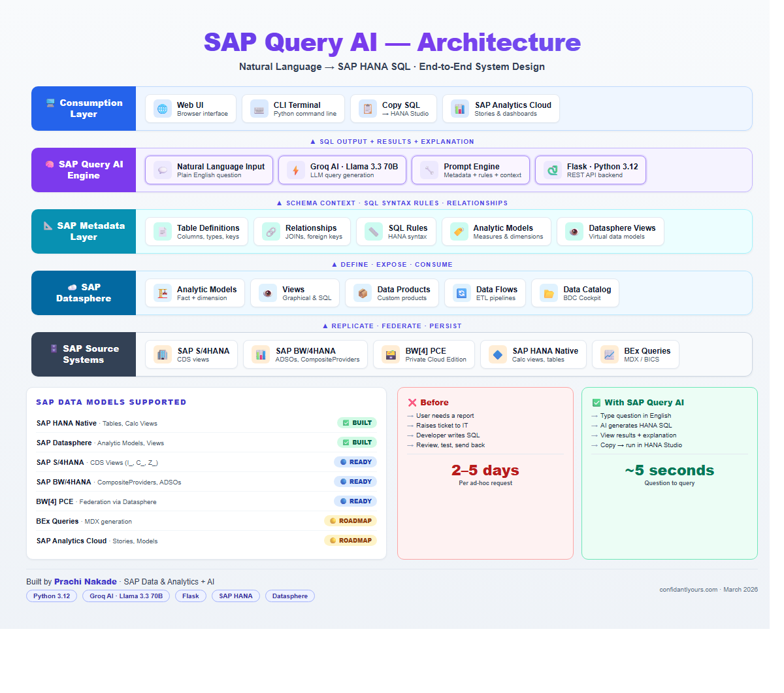
Task: Select the Consumption Layer header
Action: pos(84,109)
